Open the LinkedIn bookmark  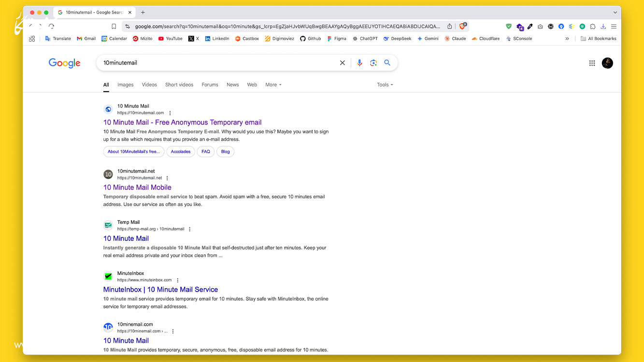click(x=217, y=39)
